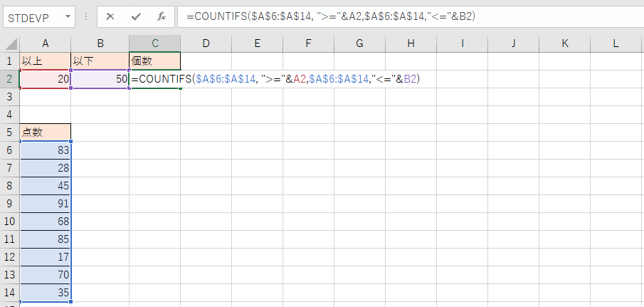Select column L header
Viewport: 644px width, 307px height.
pos(616,43)
